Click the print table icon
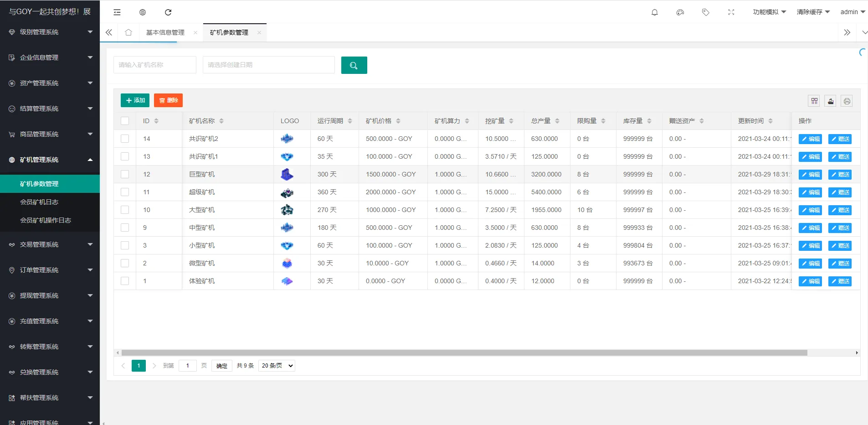Screen dimensions: 868x425 (x=847, y=101)
